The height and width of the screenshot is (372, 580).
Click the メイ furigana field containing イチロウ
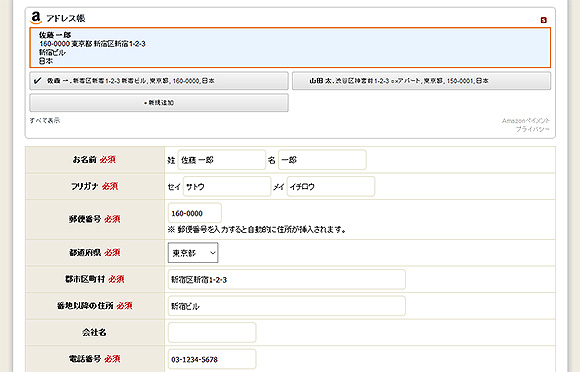(x=331, y=186)
